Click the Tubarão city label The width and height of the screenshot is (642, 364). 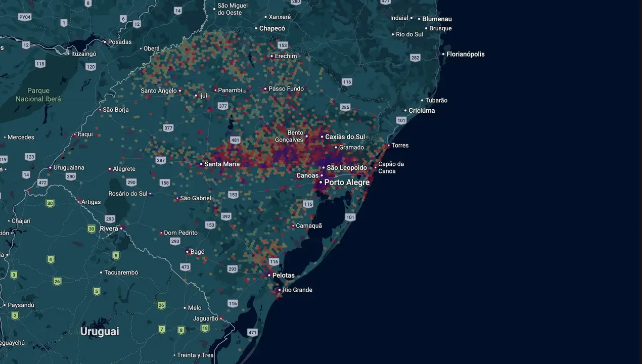(x=436, y=100)
